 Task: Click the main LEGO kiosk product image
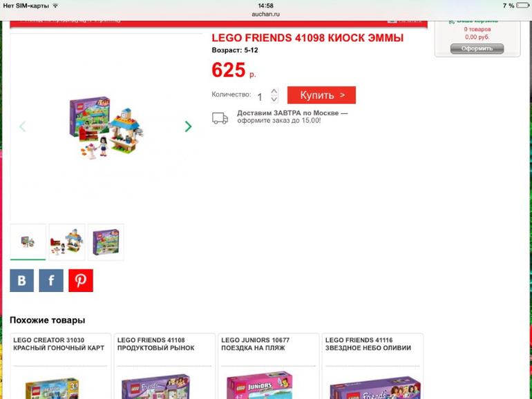click(x=106, y=128)
